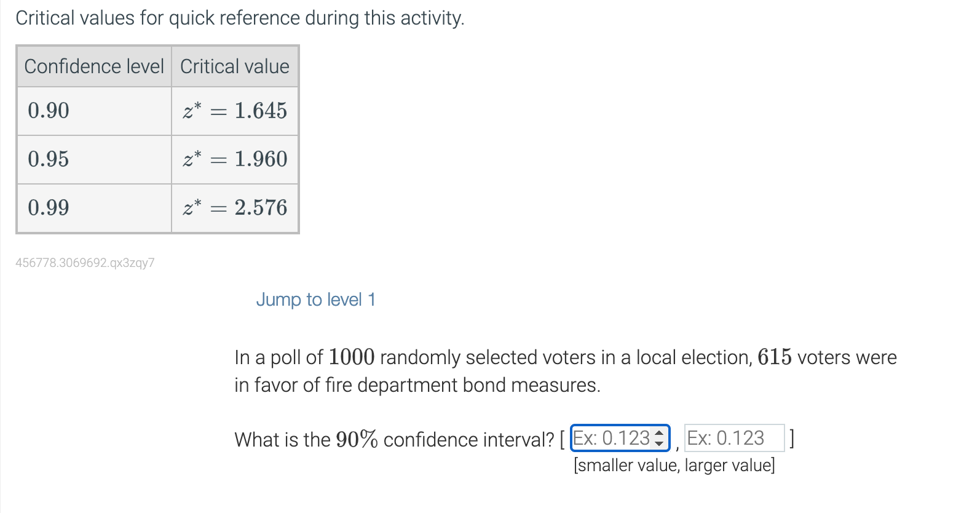This screenshot has height=513, width=980.
Task: Click the up arrow on the smaller value stepper
Action: 659,433
